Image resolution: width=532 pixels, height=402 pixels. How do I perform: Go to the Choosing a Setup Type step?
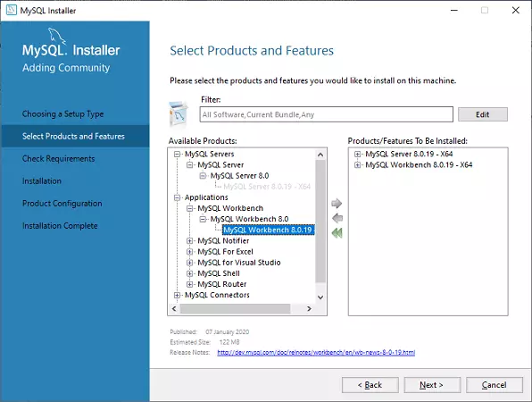[62, 113]
